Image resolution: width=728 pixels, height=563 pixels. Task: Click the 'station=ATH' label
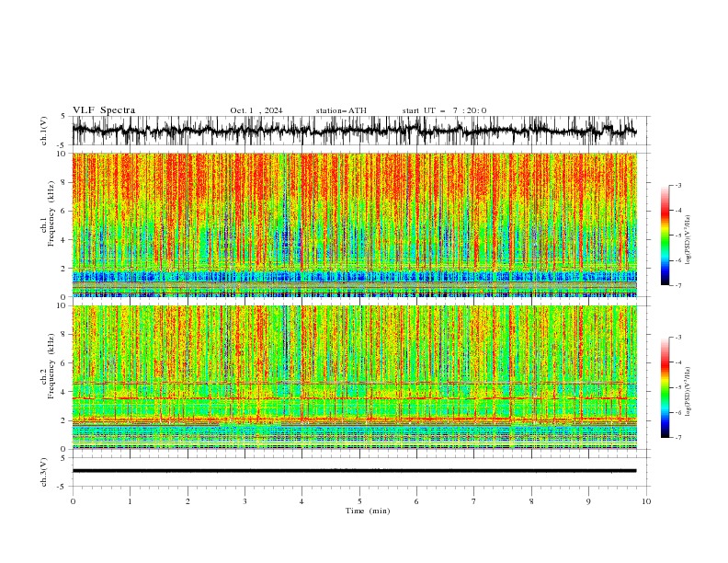341,110
